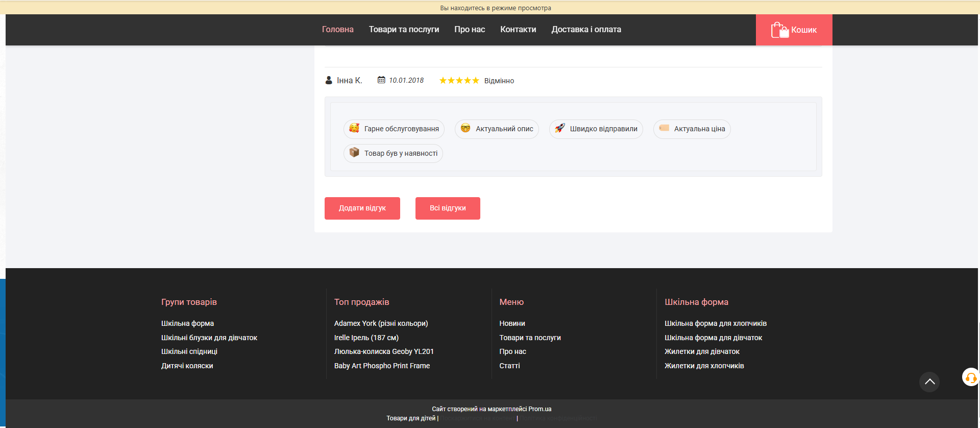The width and height of the screenshot is (980, 428).
Task: Select Контакти in the top menu
Action: click(x=518, y=30)
